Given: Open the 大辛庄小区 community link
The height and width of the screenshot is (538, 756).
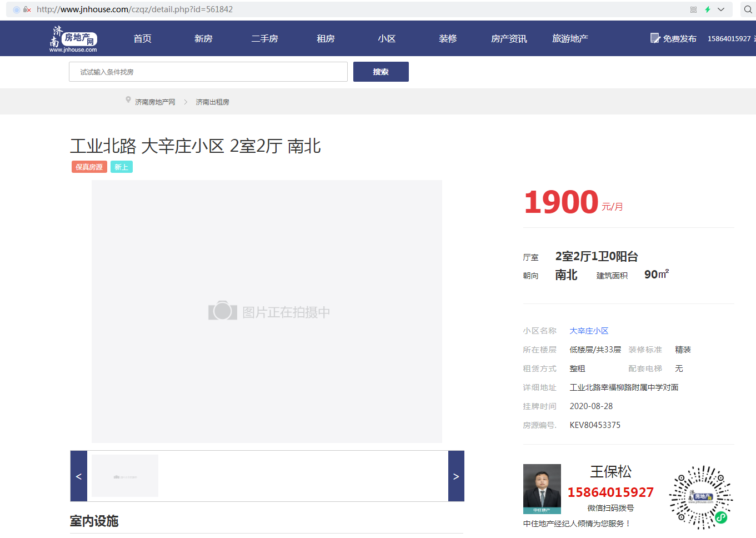Looking at the screenshot, I should (589, 331).
